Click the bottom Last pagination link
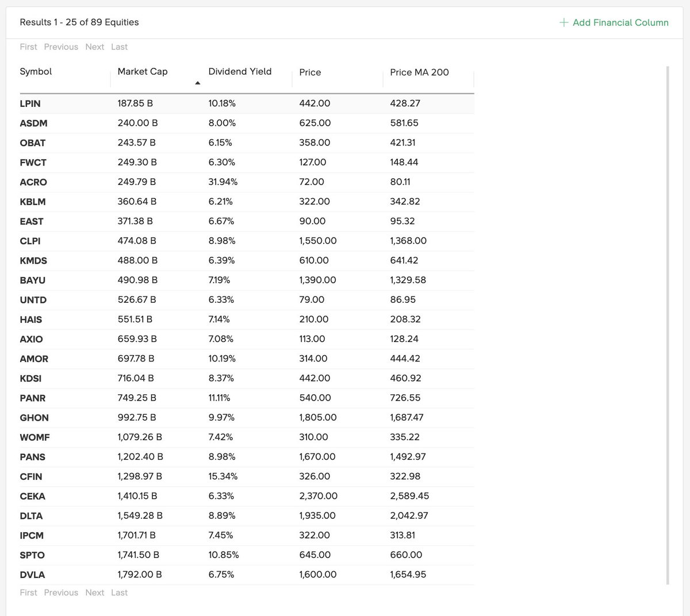 [x=120, y=592]
